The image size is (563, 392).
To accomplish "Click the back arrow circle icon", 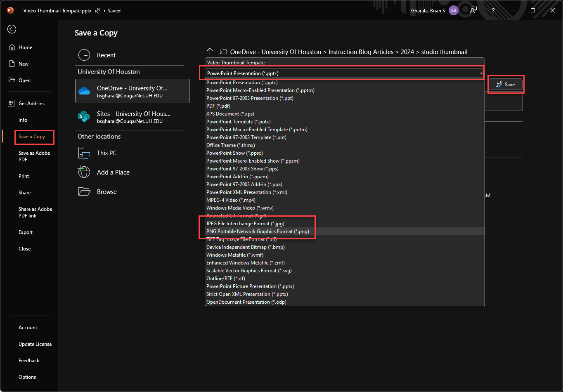I will point(12,29).
